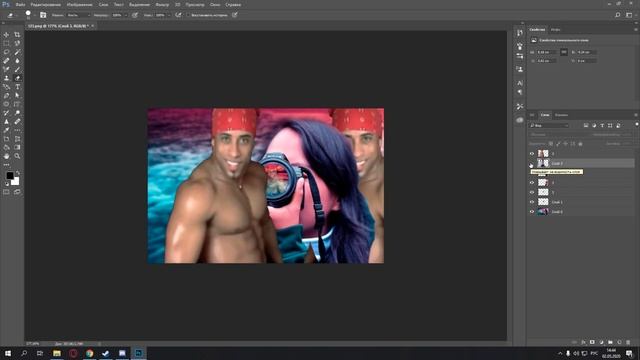Viewport: 640px width, 360px height.
Task: Open the Файл menu
Action: click(x=20, y=4)
